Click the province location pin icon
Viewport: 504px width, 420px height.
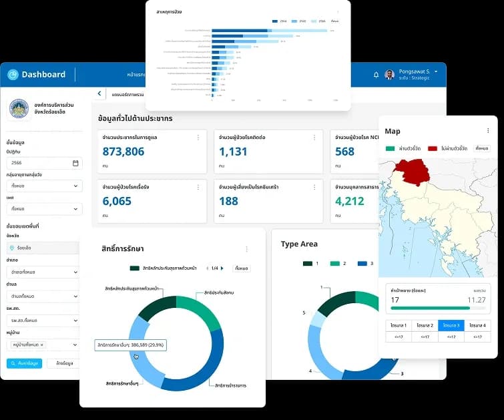point(12,248)
